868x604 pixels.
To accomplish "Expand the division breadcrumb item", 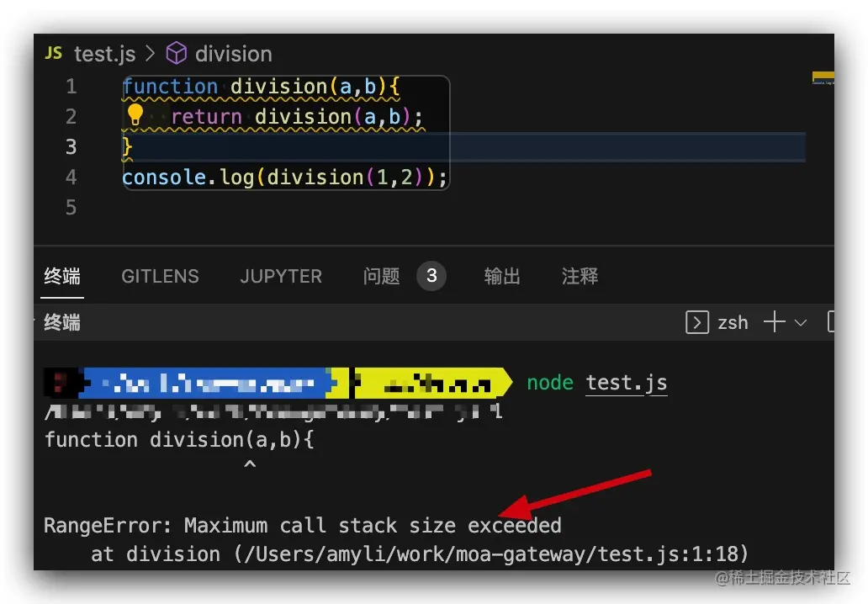I will click(233, 53).
